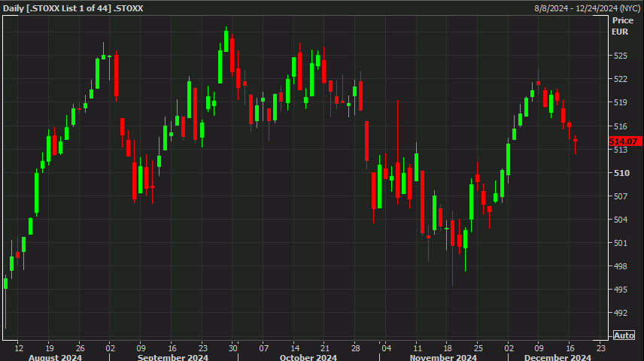Click the 516 price axis label
This screenshot has height=361, width=644.
tap(620, 126)
